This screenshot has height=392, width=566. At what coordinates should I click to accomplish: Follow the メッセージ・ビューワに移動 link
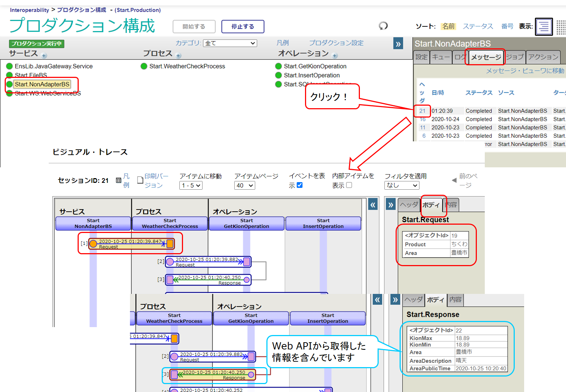(525, 71)
